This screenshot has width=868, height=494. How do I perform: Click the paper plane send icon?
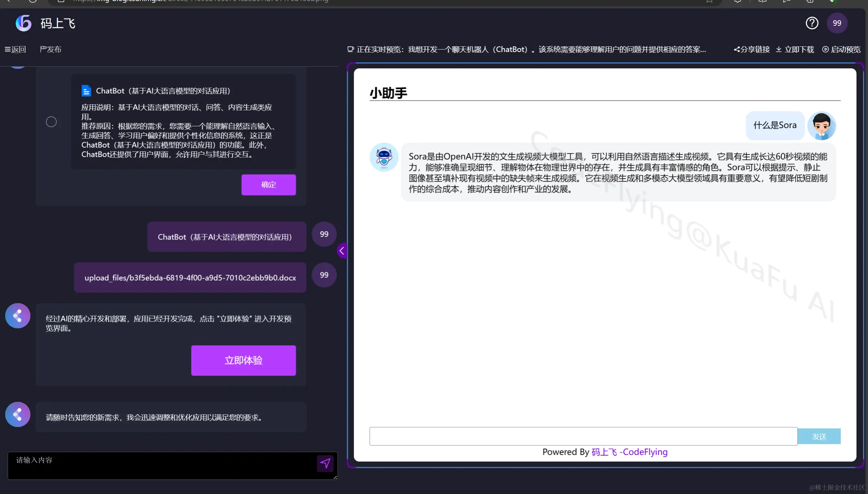(325, 463)
